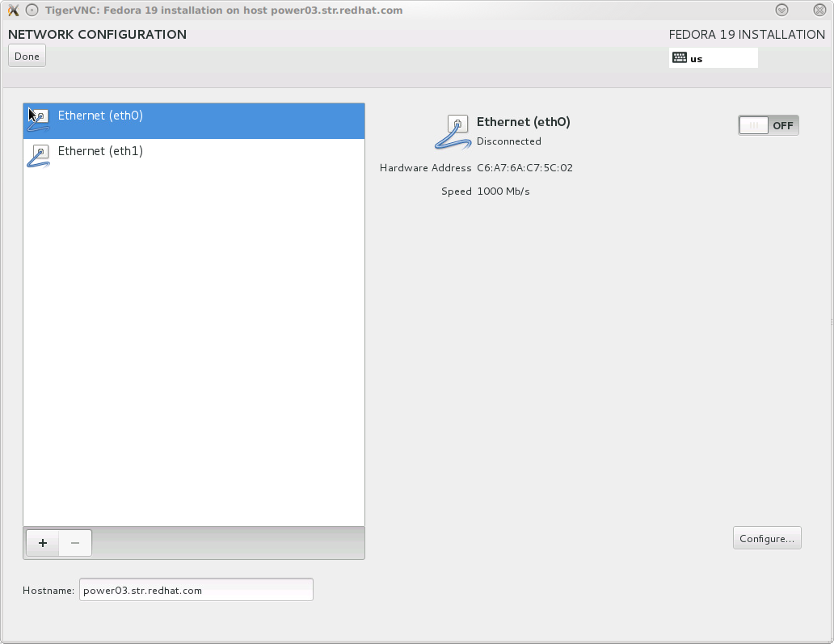Open the TigerVNC window menu icon
This screenshot has height=644, width=834.
click(x=32, y=11)
